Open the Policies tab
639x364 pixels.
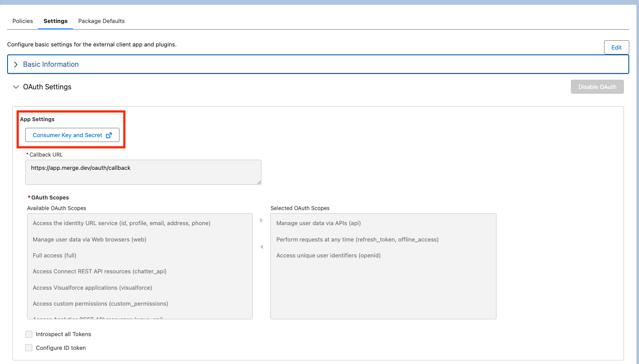[23, 21]
